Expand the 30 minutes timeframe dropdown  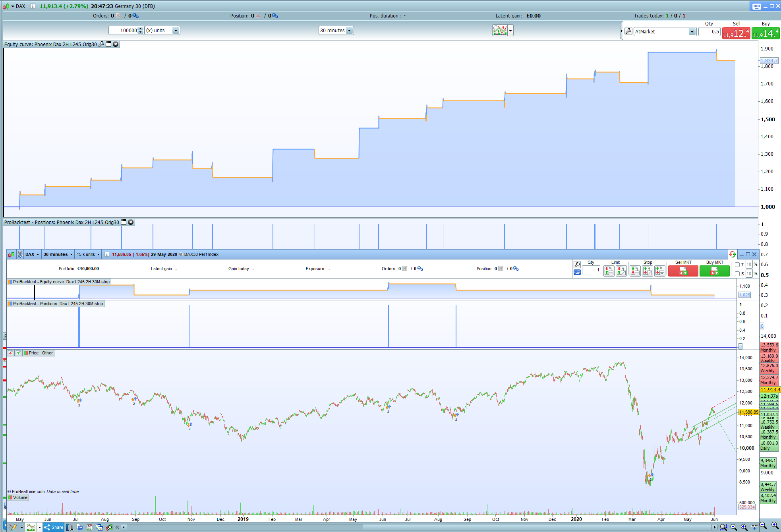click(x=349, y=31)
